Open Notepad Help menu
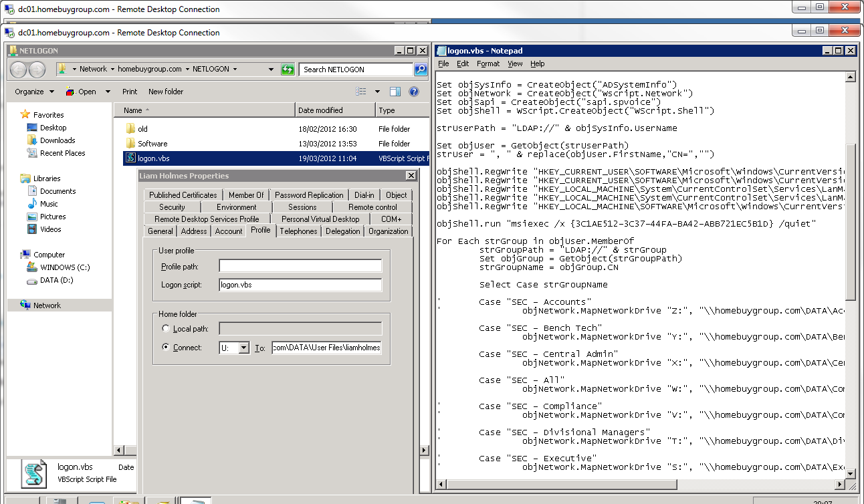This screenshot has height=504, width=864. coord(538,64)
